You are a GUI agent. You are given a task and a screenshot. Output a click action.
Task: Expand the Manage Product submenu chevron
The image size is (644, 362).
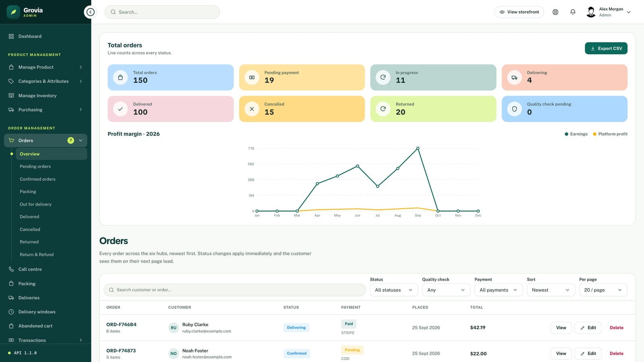[80, 67]
